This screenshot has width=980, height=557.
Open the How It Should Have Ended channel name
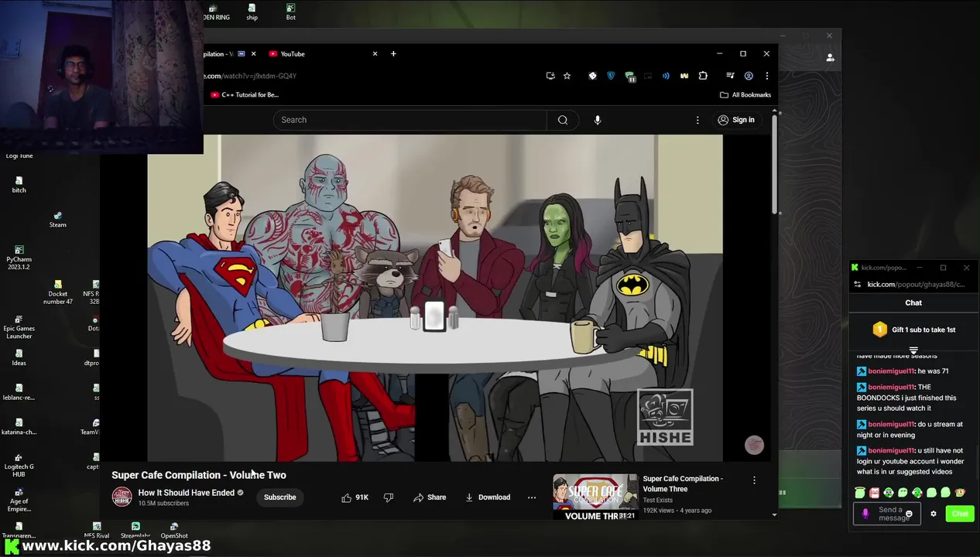click(x=187, y=493)
